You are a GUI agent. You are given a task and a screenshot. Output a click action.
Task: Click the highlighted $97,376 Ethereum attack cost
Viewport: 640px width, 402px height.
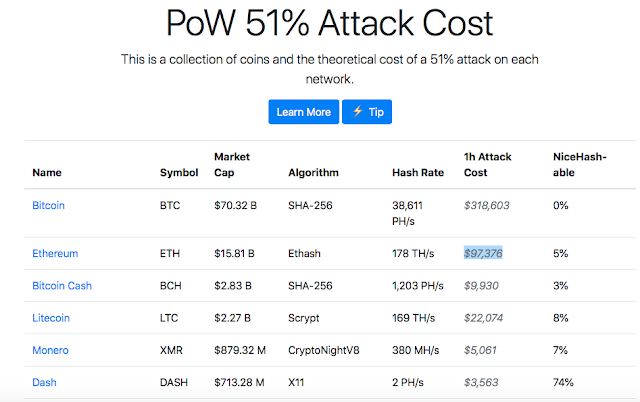pos(483,254)
